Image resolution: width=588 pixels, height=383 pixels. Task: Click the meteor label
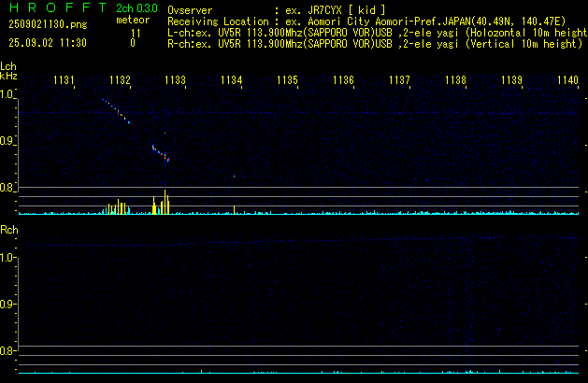(x=133, y=20)
